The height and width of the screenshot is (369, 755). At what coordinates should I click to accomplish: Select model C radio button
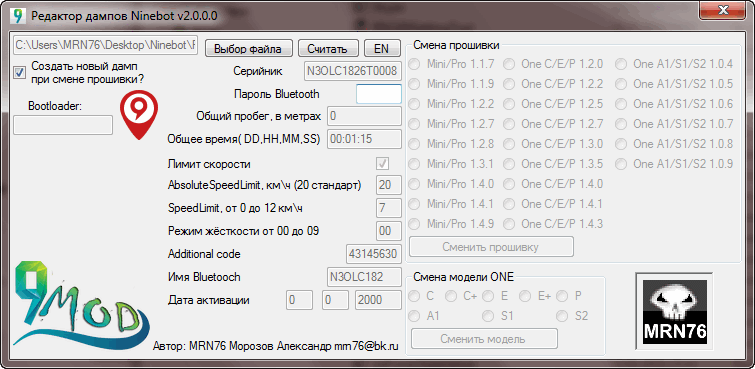pyautogui.click(x=414, y=296)
